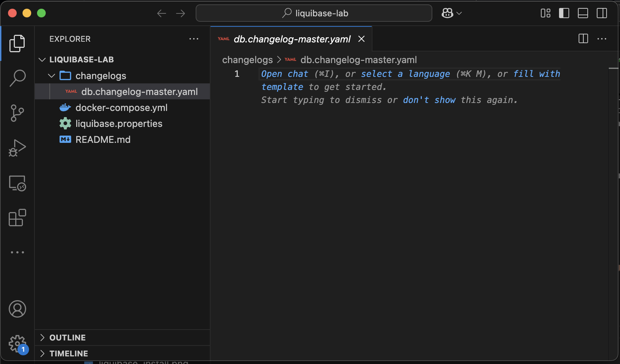Click line number 1 in gutter
The width and height of the screenshot is (620, 364).
(237, 74)
